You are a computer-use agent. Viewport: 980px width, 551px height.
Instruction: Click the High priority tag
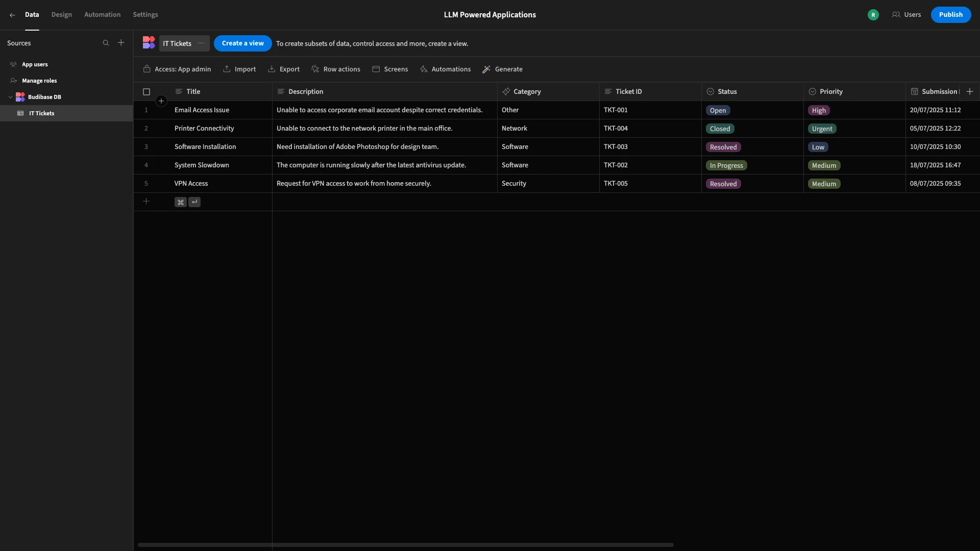pos(819,110)
